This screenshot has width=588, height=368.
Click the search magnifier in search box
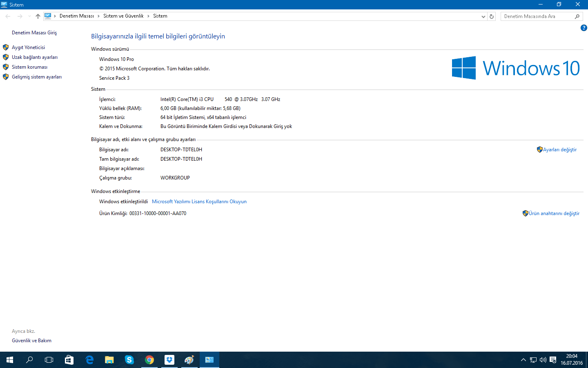point(577,16)
